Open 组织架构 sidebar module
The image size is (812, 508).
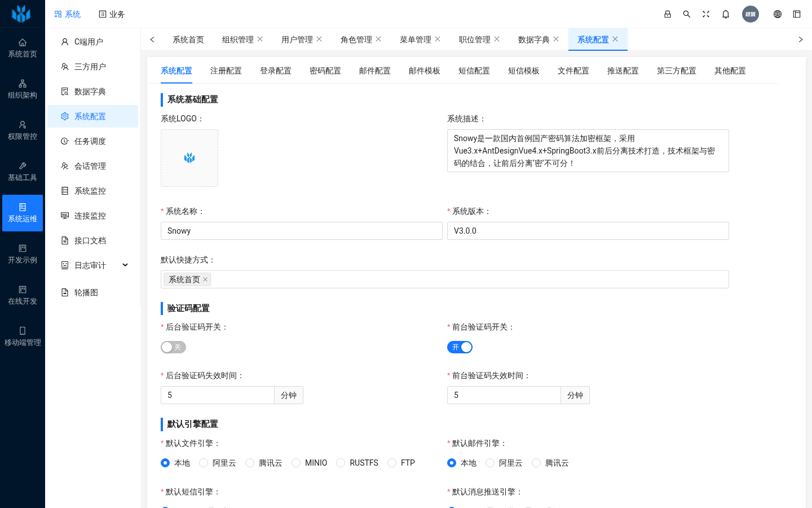coord(23,89)
